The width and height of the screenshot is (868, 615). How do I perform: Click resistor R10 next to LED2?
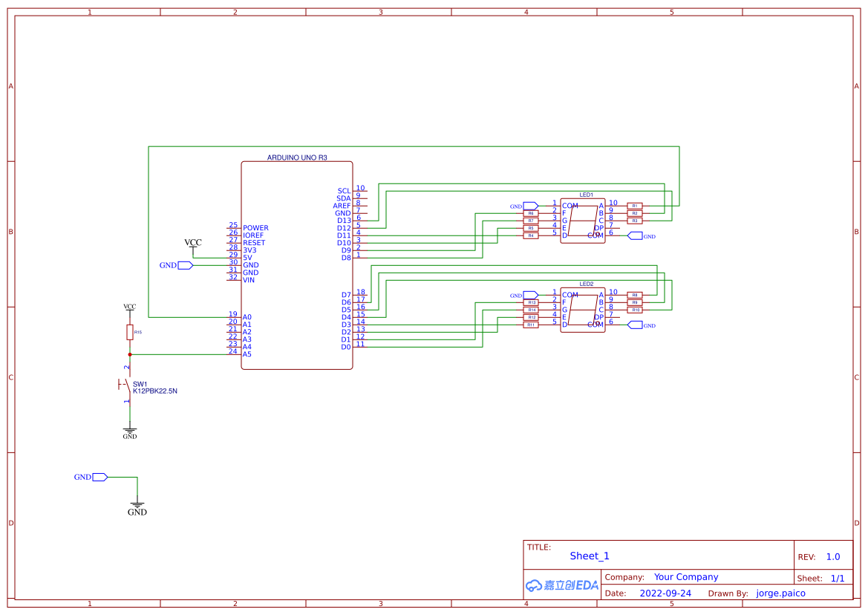tap(635, 310)
